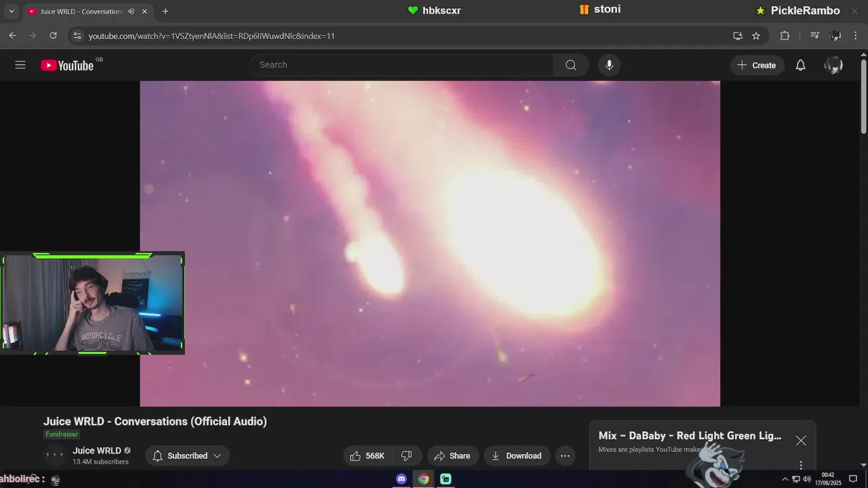The width and height of the screenshot is (868, 488).
Task: Go forward in browser history
Action: (x=33, y=36)
